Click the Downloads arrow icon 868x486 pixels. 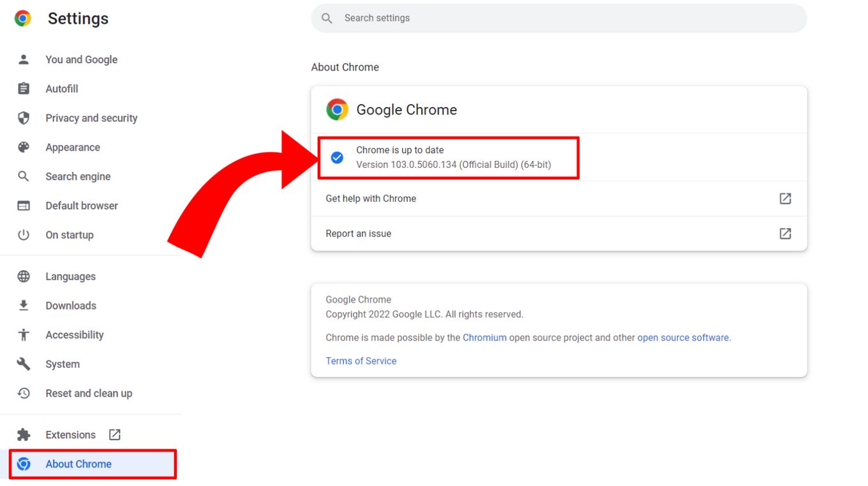[24, 305]
